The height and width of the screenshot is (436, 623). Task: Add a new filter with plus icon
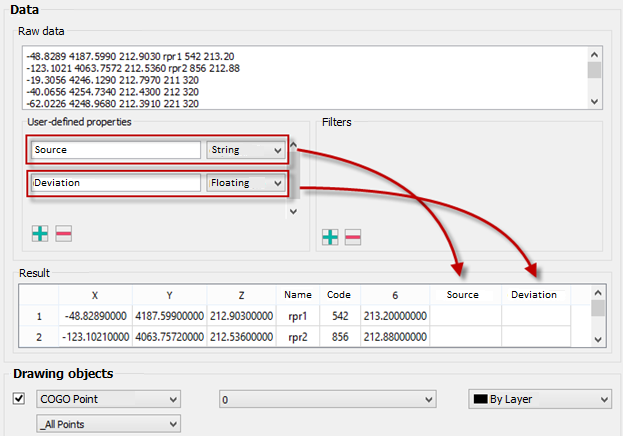pyautogui.click(x=329, y=237)
